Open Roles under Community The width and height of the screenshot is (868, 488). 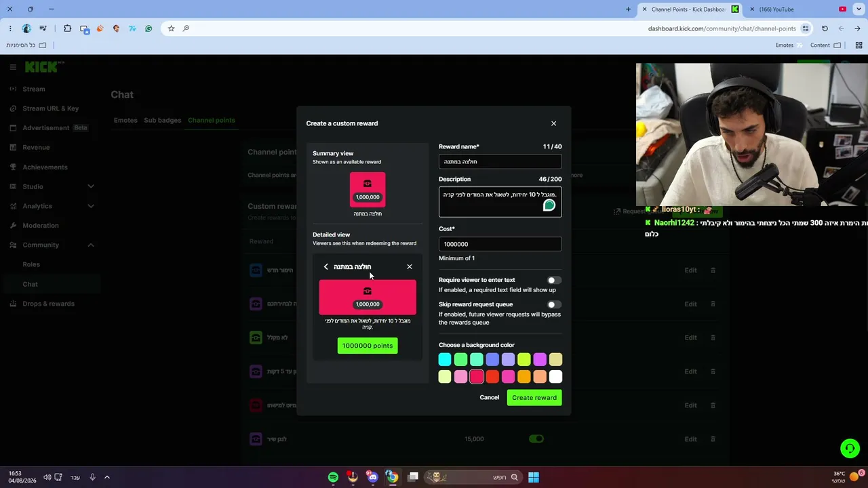(31, 264)
